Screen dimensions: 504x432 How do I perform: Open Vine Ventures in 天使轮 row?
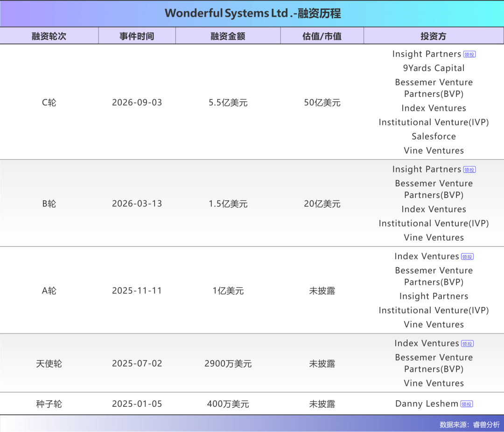click(x=434, y=383)
